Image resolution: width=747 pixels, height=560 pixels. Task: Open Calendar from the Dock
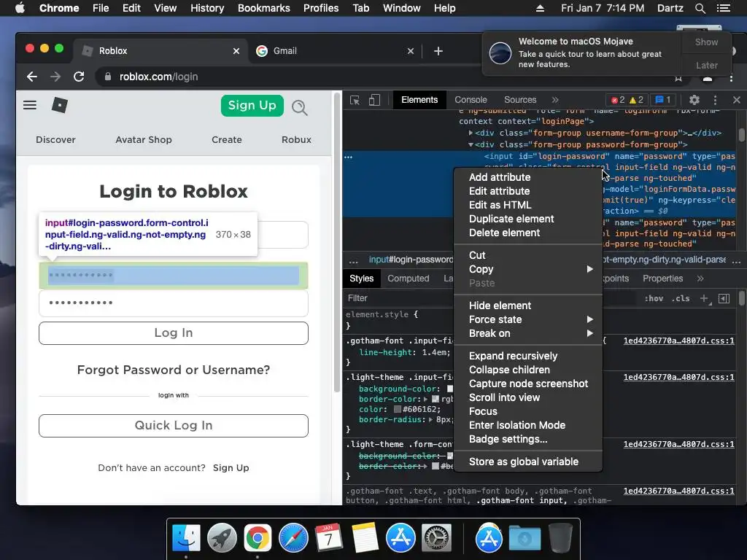pos(329,538)
